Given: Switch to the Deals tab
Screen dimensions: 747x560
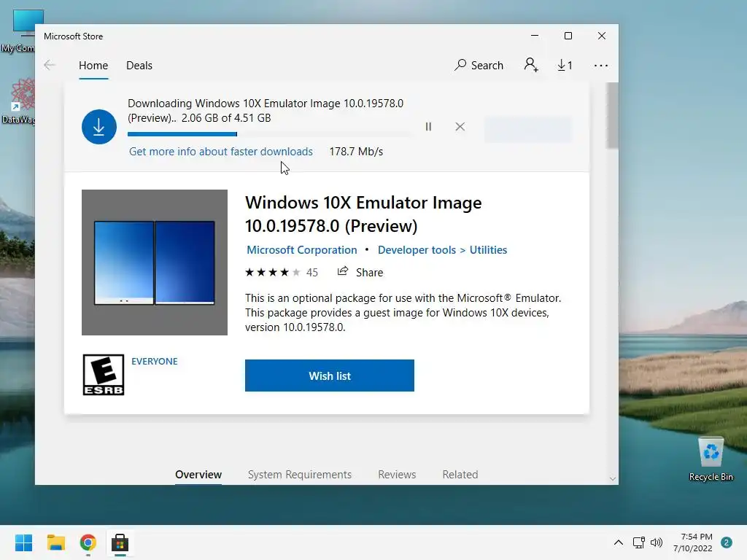Looking at the screenshot, I should point(139,65).
